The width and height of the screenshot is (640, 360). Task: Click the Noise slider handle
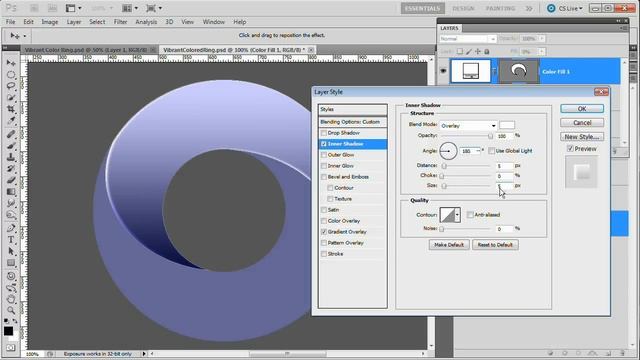point(441,229)
